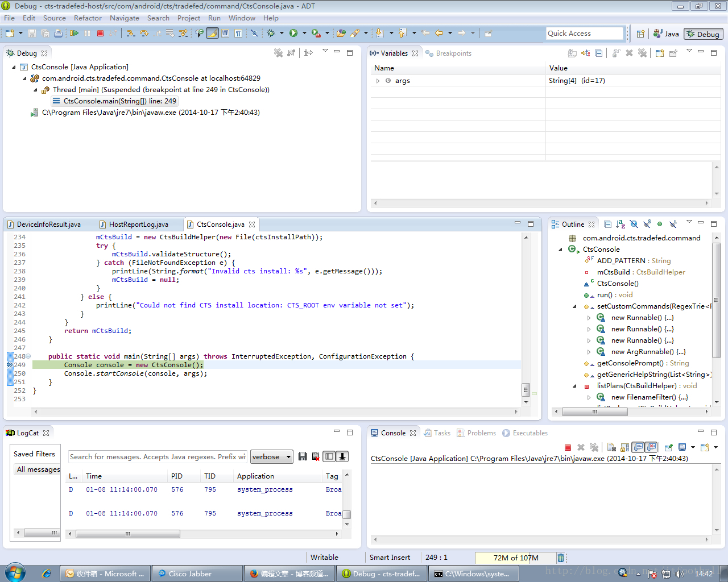
Task: Open the verbose log level dropdown
Action: click(x=272, y=457)
